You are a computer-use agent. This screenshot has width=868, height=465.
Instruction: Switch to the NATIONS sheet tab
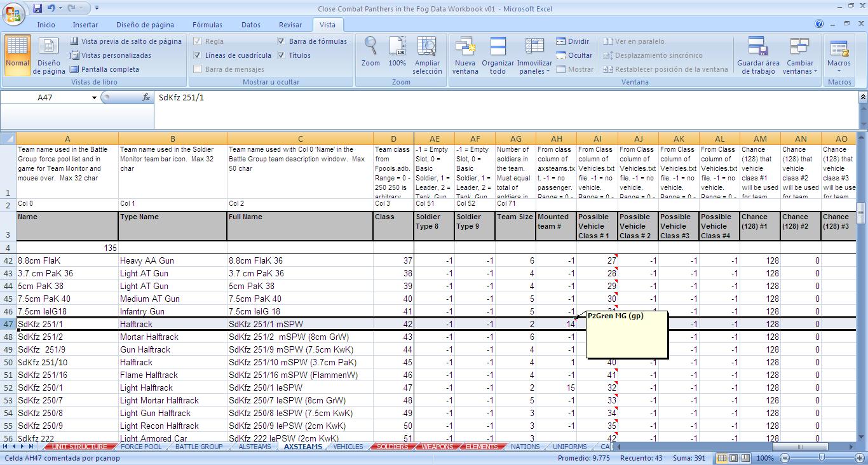[525, 447]
